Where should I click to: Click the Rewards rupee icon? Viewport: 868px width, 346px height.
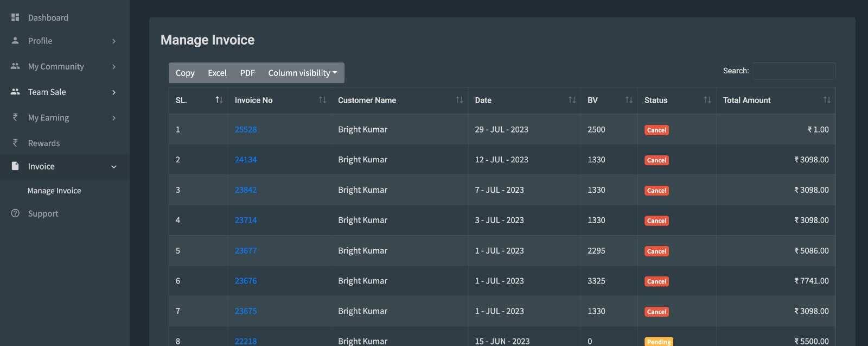coord(15,143)
